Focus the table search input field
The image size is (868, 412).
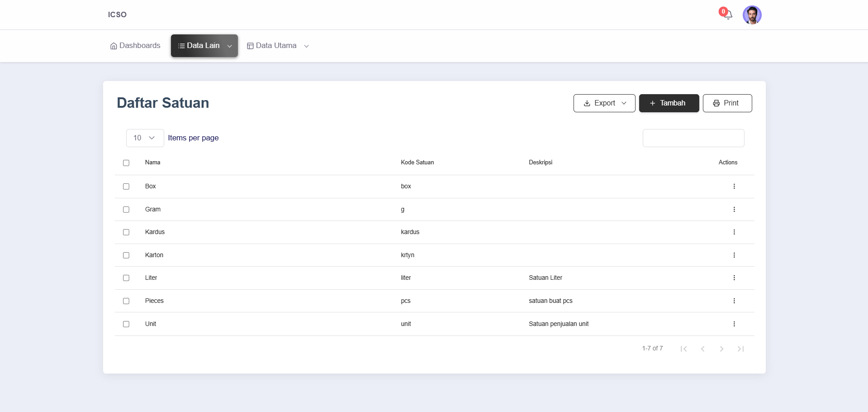pos(693,138)
